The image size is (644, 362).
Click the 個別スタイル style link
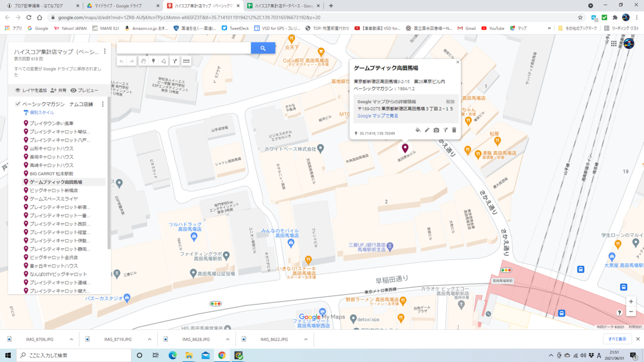point(42,113)
